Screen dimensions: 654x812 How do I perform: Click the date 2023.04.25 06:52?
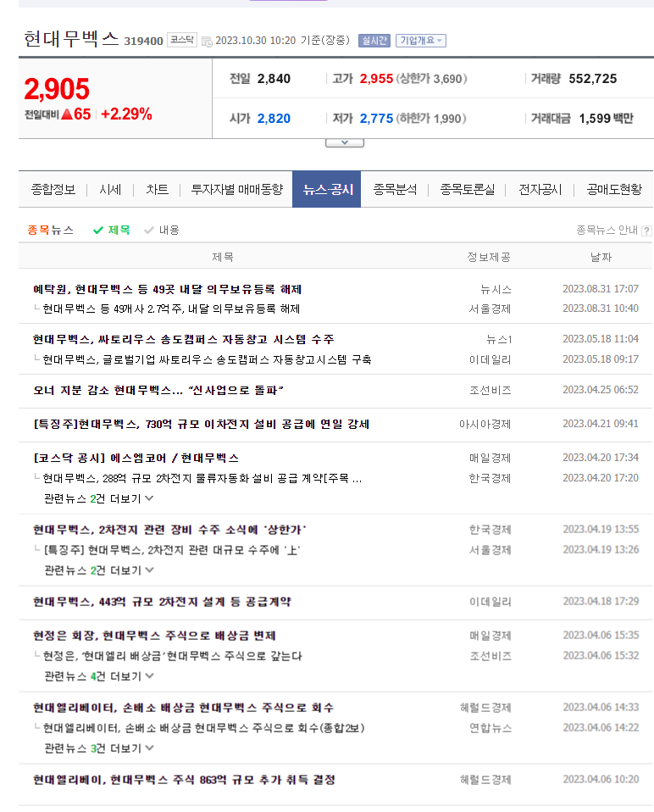point(601,390)
